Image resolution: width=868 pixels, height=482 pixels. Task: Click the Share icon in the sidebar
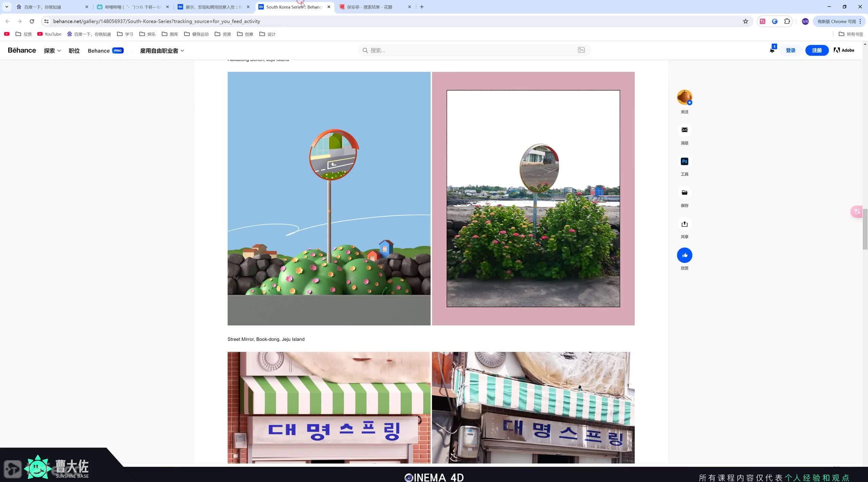pos(684,224)
